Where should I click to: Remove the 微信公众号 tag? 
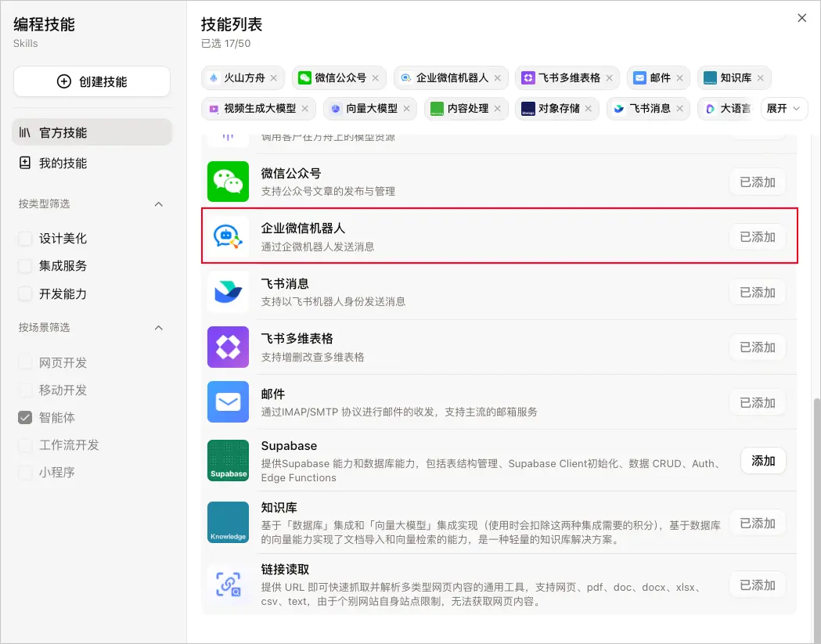pyautogui.click(x=376, y=78)
